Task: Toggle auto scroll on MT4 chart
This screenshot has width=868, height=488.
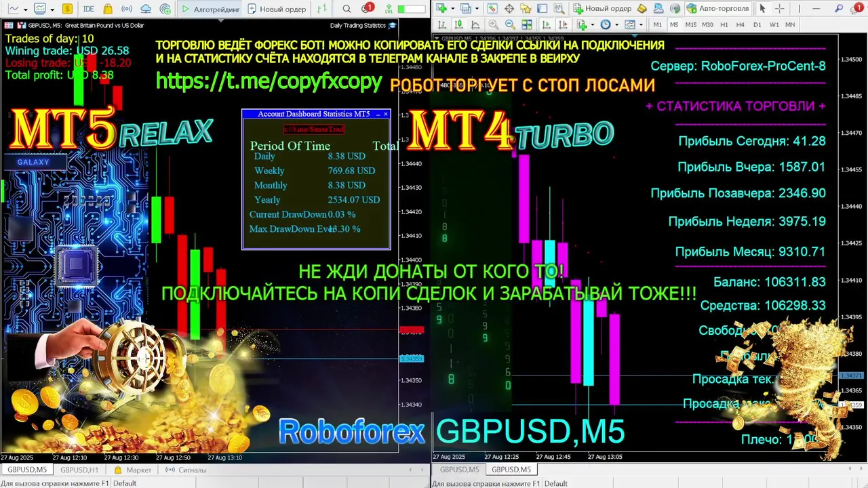Action: (x=546, y=24)
